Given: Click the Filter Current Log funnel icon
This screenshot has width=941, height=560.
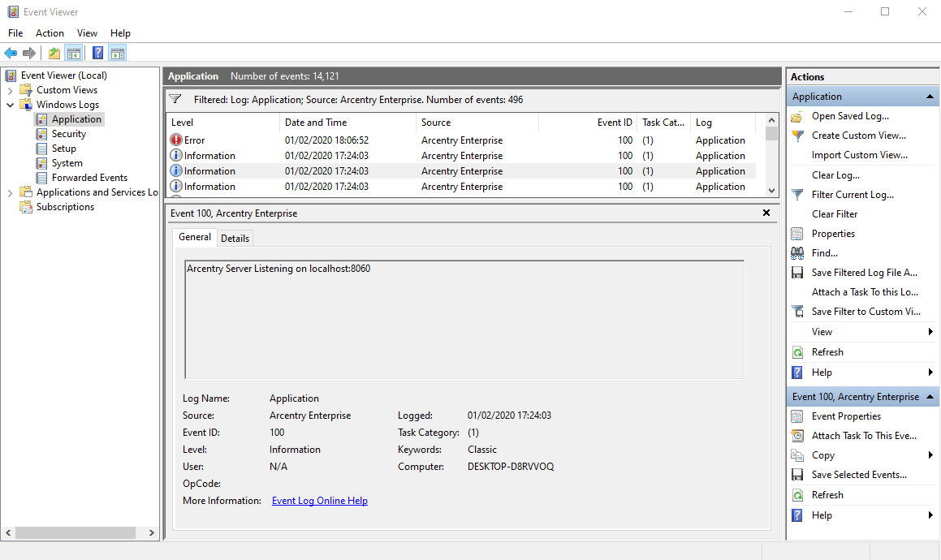Looking at the screenshot, I should pyautogui.click(x=797, y=195).
